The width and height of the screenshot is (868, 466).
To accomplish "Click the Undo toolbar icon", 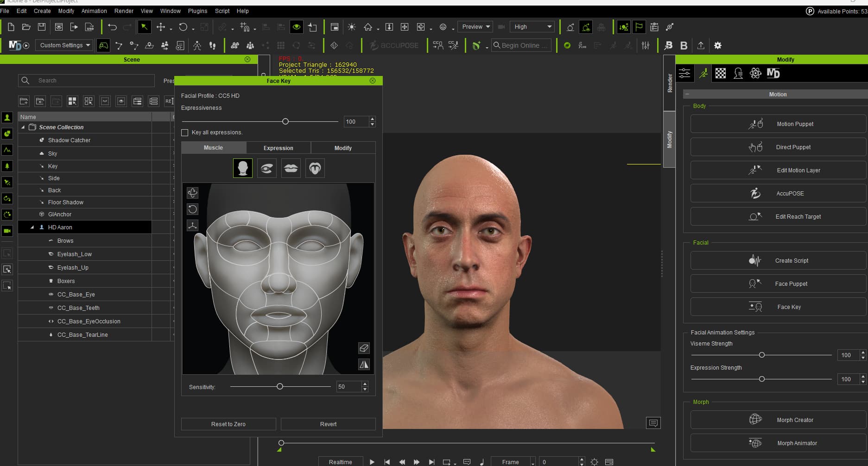I will 112,27.
